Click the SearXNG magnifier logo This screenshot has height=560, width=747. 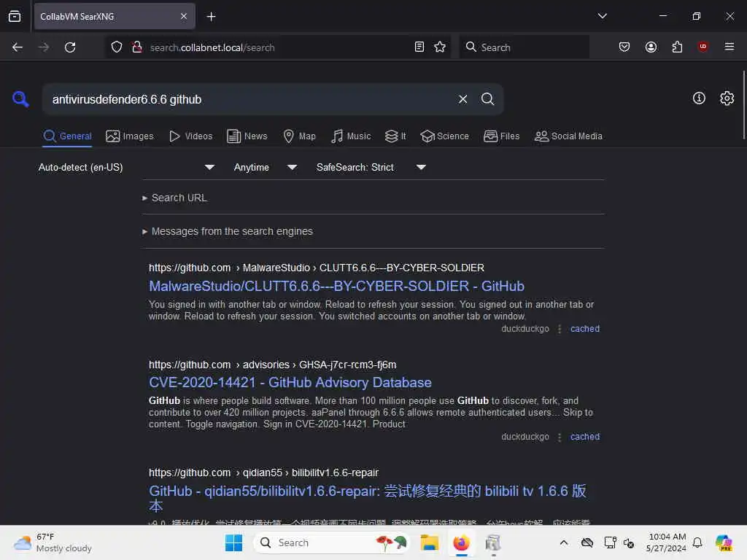(20, 99)
